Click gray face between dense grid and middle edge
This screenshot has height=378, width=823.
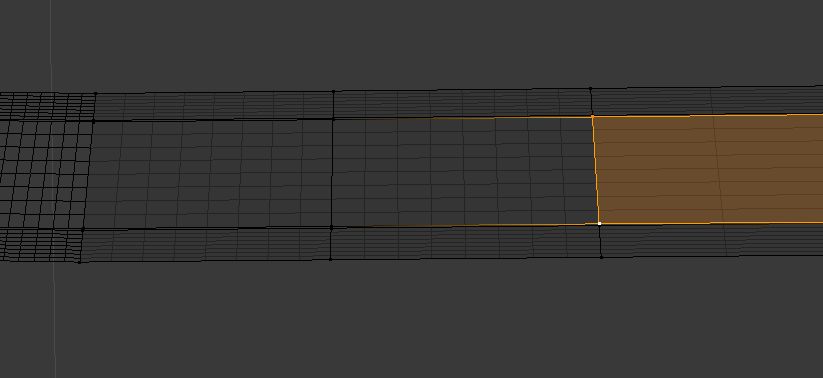point(210,174)
